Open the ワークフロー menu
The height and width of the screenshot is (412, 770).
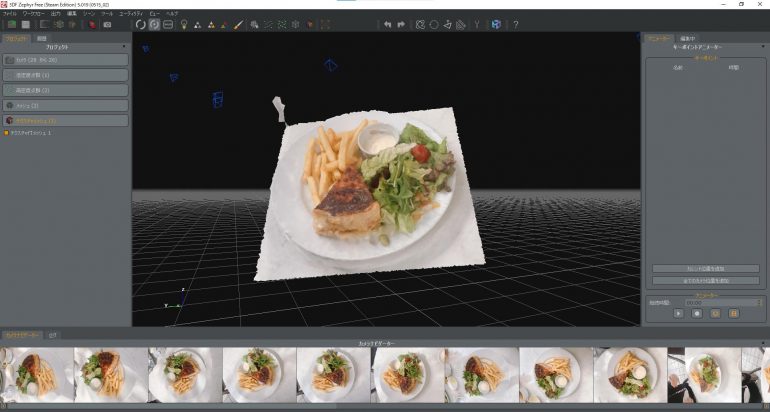click(x=34, y=14)
